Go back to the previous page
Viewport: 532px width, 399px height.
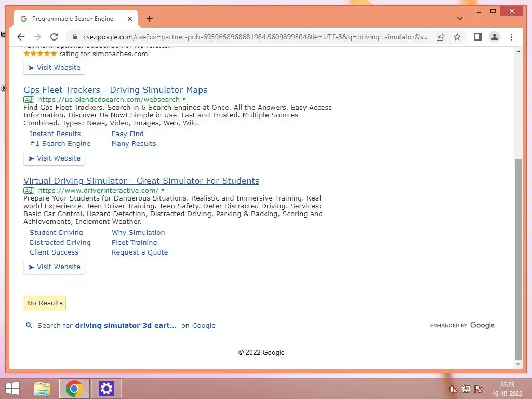pyautogui.click(x=21, y=37)
